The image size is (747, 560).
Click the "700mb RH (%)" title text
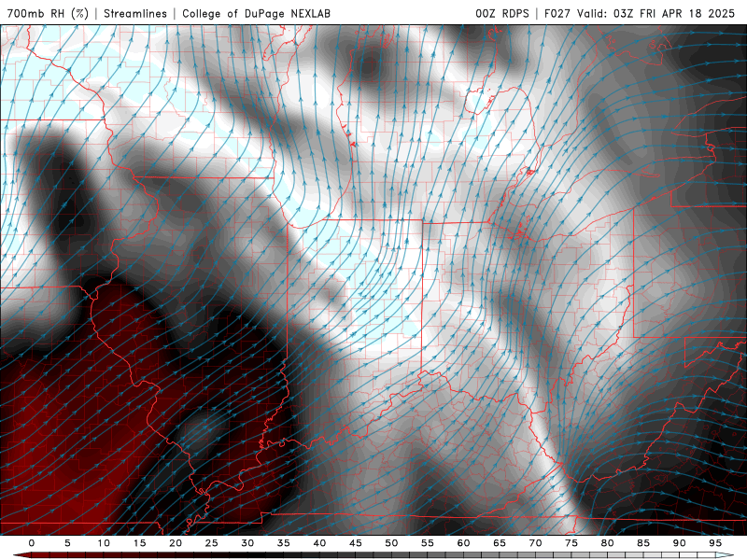(x=48, y=13)
